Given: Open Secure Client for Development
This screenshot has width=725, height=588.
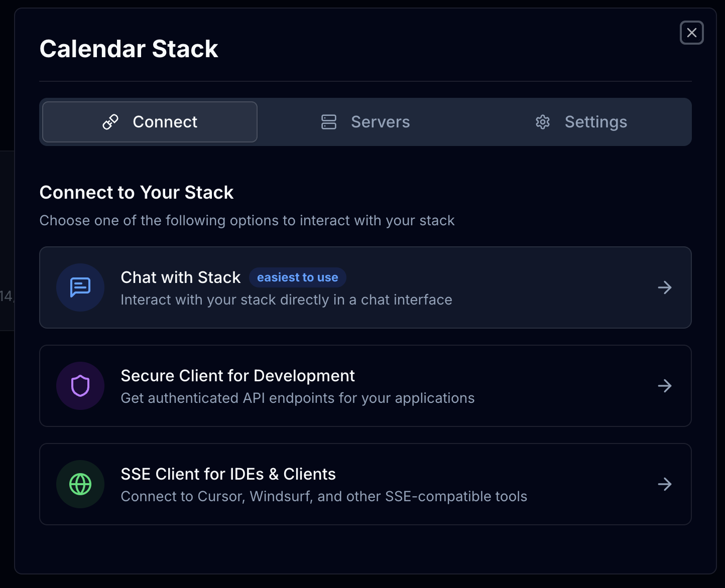Looking at the screenshot, I should 366,386.
